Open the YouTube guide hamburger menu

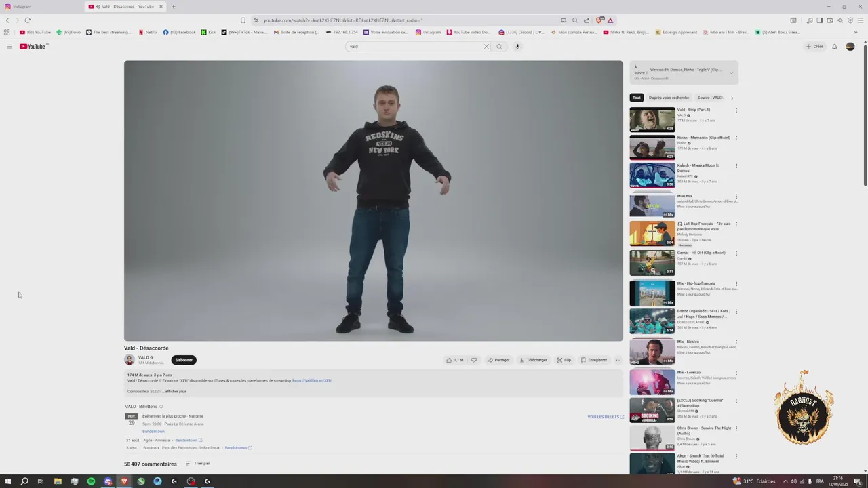9,47
